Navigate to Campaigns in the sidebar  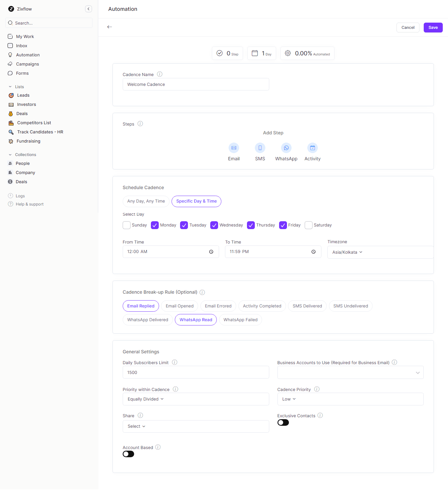(27, 64)
